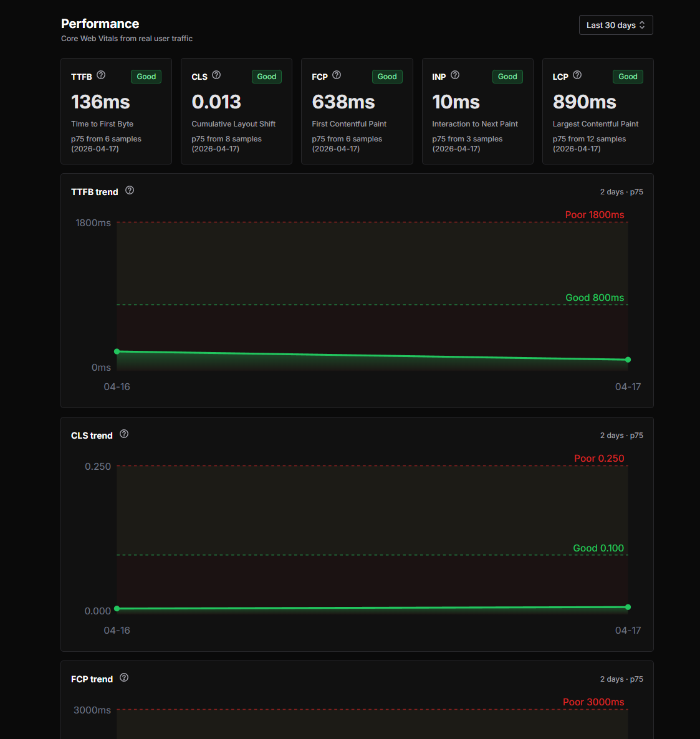This screenshot has width=700, height=739.
Task: Open the TTFB trend chart help icon
Action: pos(129,190)
